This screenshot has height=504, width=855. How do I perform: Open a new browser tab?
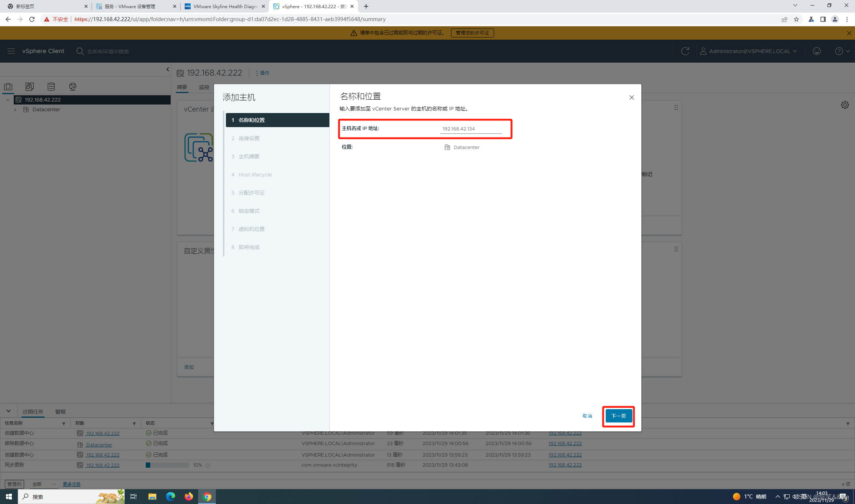tap(366, 6)
